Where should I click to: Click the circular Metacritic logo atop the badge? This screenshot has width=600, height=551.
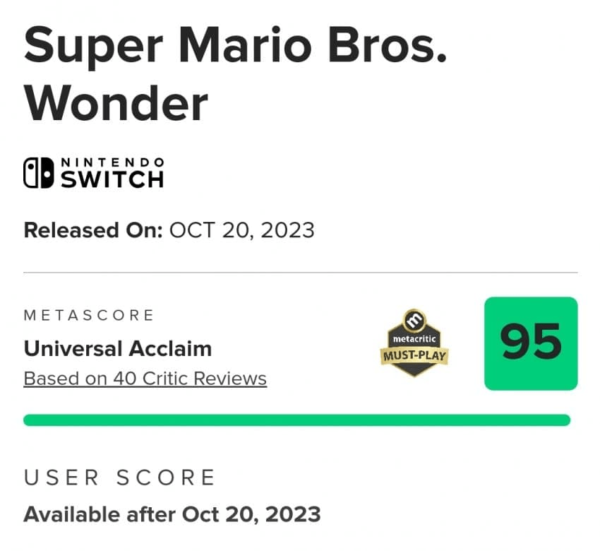(x=413, y=321)
